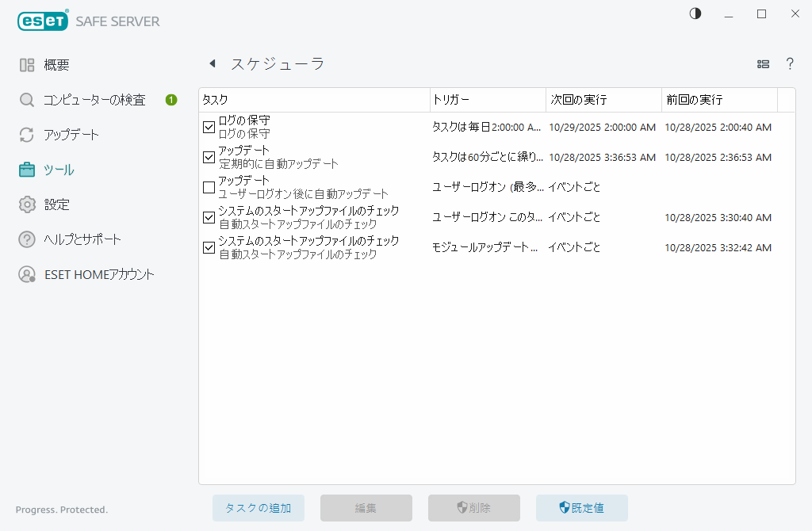The height and width of the screenshot is (531, 812).
Task: Select ヘルプとサポート in the sidebar
Action: coord(79,239)
